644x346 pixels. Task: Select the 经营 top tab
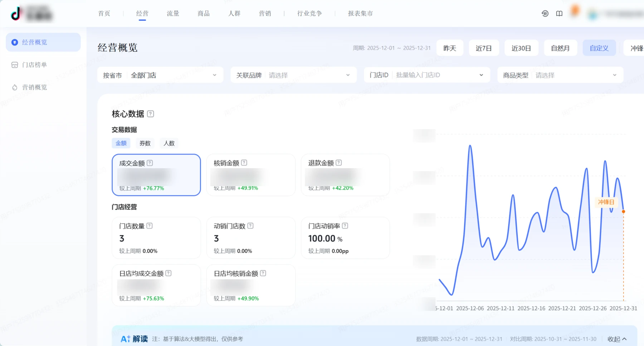pos(142,14)
